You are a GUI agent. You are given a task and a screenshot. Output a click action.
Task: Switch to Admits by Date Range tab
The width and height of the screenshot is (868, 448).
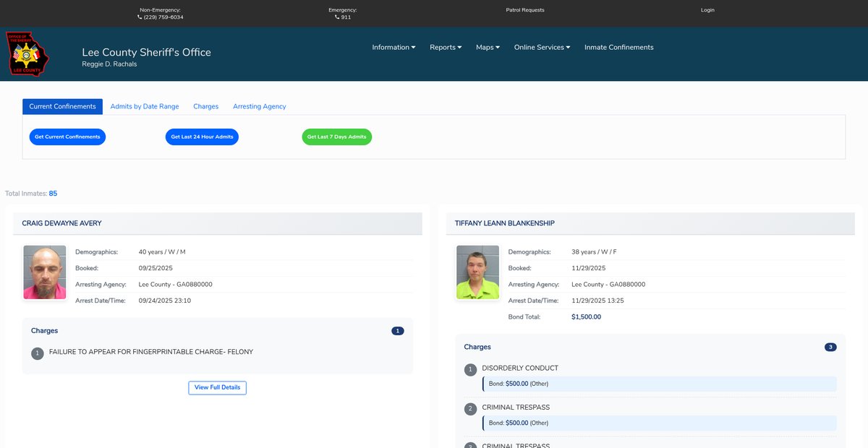145,106
